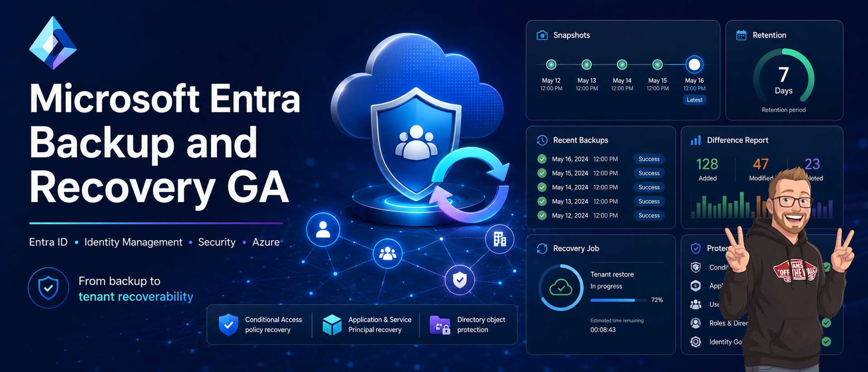Click the Success badge for May 12, 2024
This screenshot has height=372, width=868.
[649, 215]
